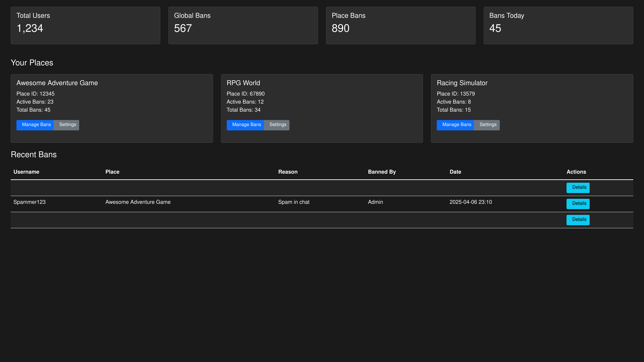Click Details in blank row below Spammer123
The width and height of the screenshot is (644, 362).
tap(578, 220)
